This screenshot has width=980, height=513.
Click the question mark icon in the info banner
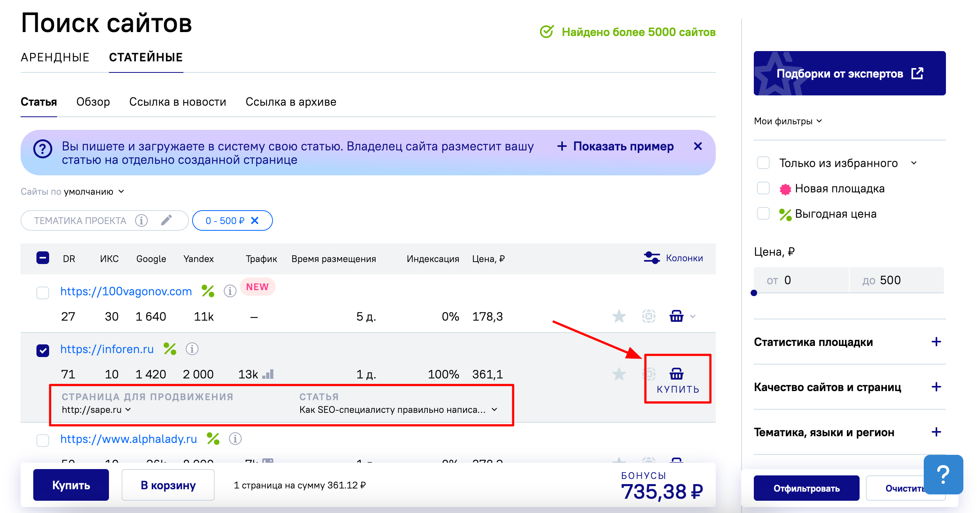point(43,149)
